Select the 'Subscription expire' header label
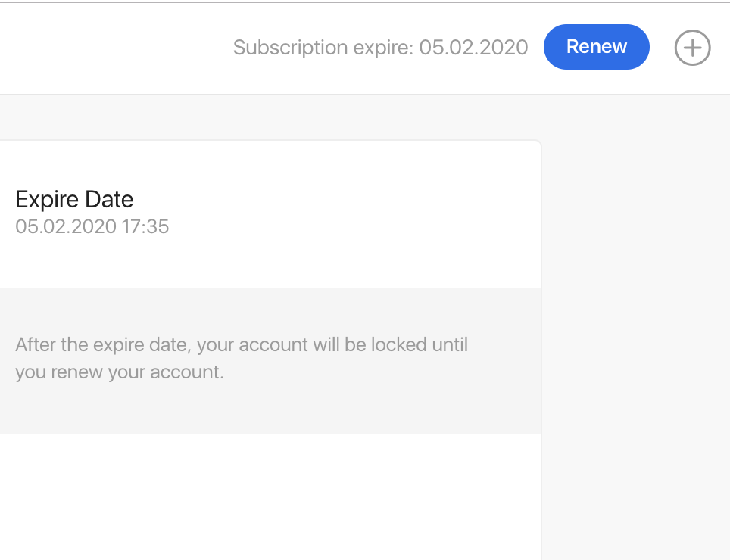 pos(323,48)
